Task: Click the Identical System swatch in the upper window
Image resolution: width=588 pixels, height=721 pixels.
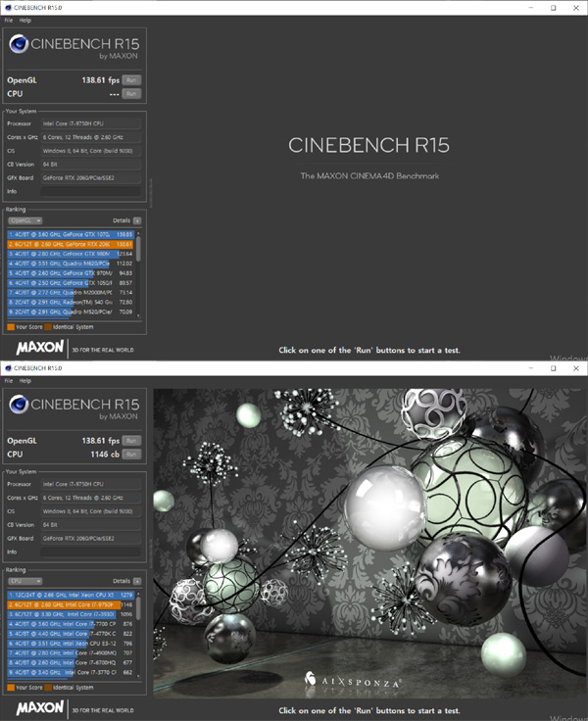Action: (48, 327)
